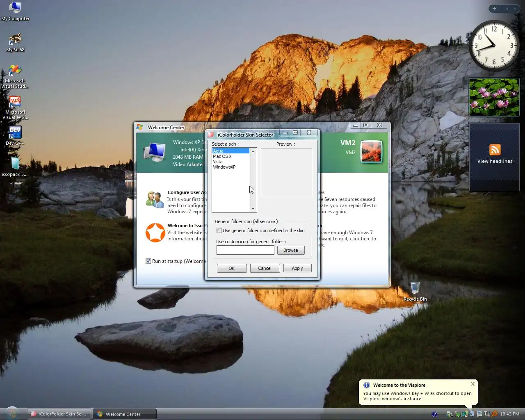Click the water lilies slideshow gadget
Viewport: 525px width, 420px height.
coord(494,97)
